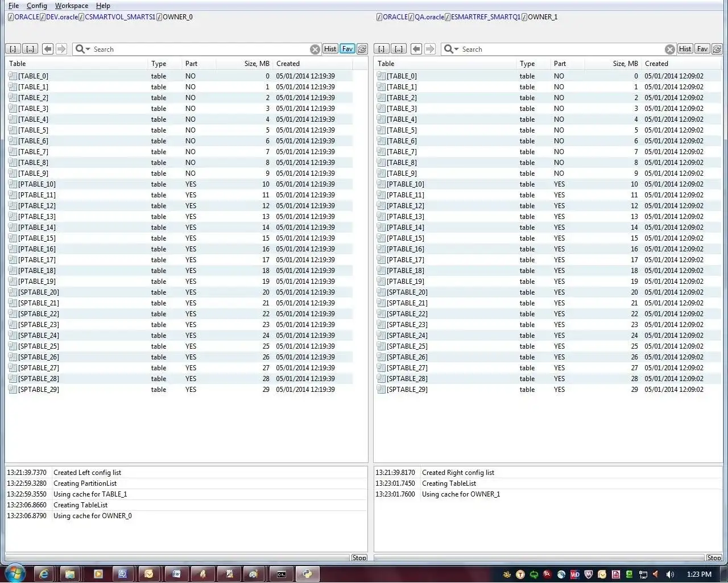Click ORACLE in right breadcrumb path
This screenshot has height=583, width=728.
(395, 17)
